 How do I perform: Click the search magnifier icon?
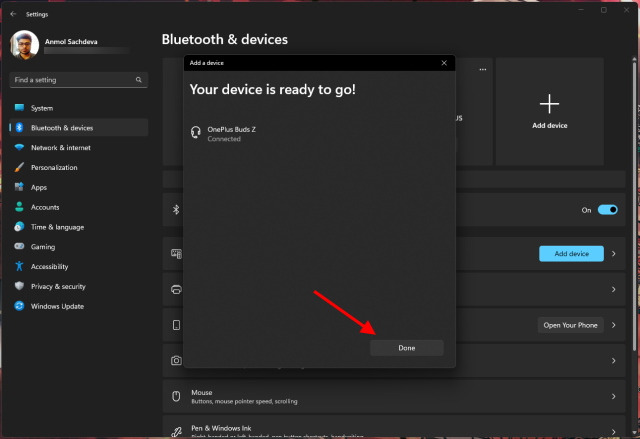tap(139, 80)
